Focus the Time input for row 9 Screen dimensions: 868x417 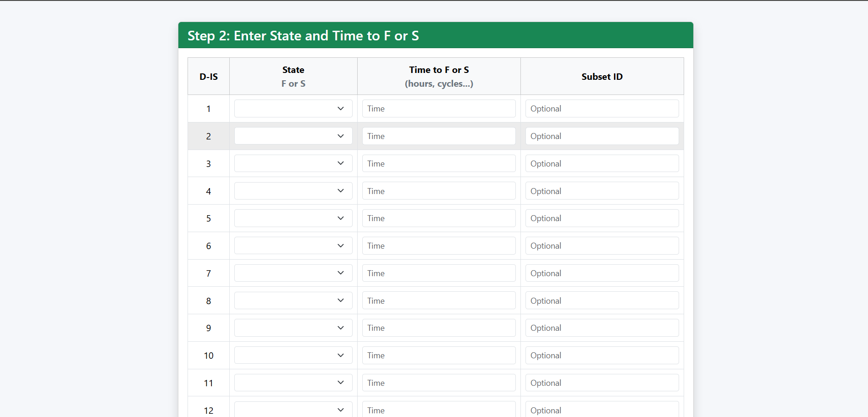pyautogui.click(x=438, y=328)
